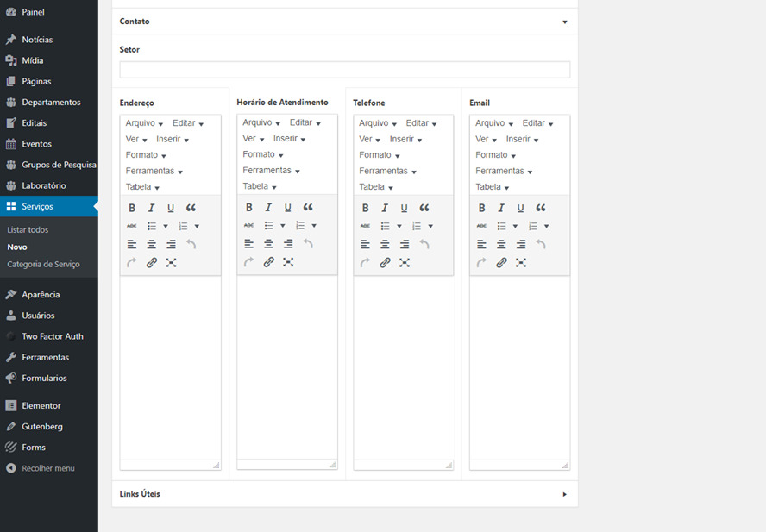766x532 pixels.
Task: Click the Setor text field
Action: click(x=344, y=70)
